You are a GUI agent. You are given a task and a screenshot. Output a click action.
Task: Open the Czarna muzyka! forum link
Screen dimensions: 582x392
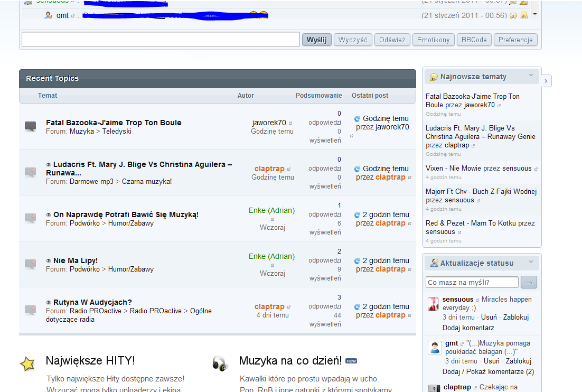(147, 181)
